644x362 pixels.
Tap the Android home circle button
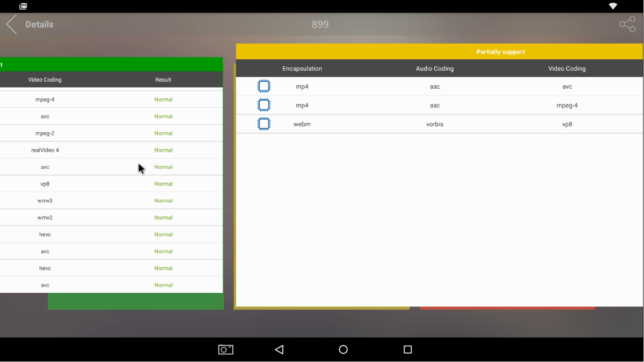tap(343, 349)
